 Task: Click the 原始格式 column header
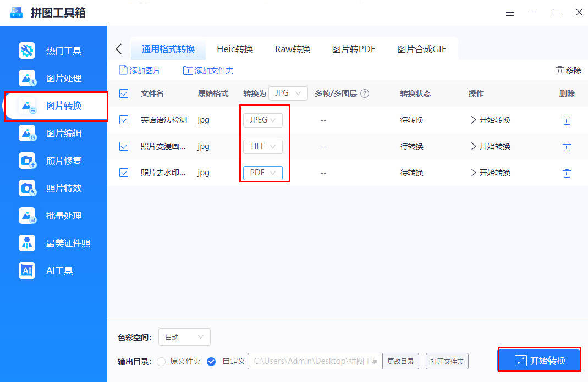[x=213, y=94]
